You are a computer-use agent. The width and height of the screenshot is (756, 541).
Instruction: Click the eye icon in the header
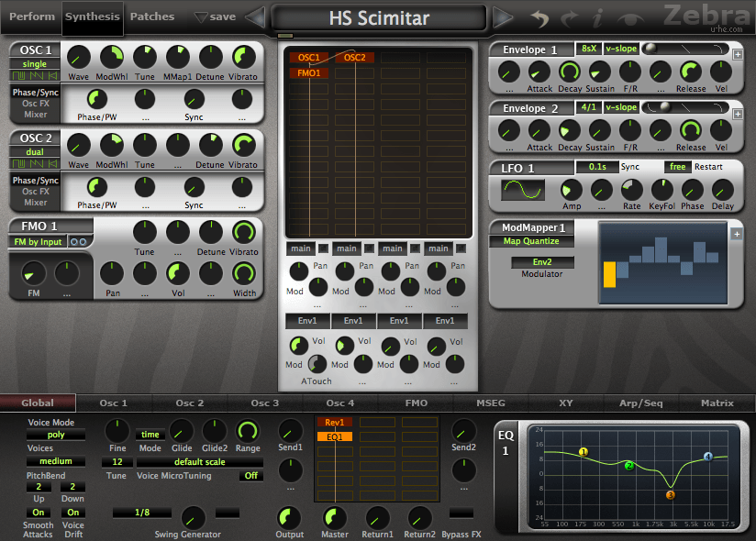click(629, 17)
